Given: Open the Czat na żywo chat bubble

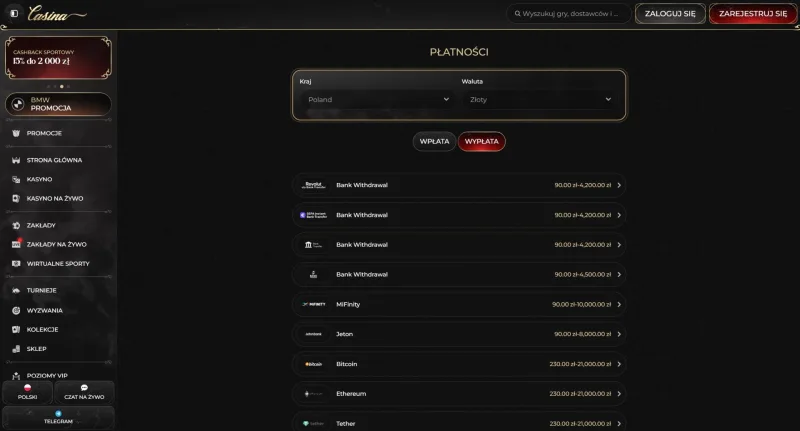Looking at the screenshot, I should [x=84, y=388].
